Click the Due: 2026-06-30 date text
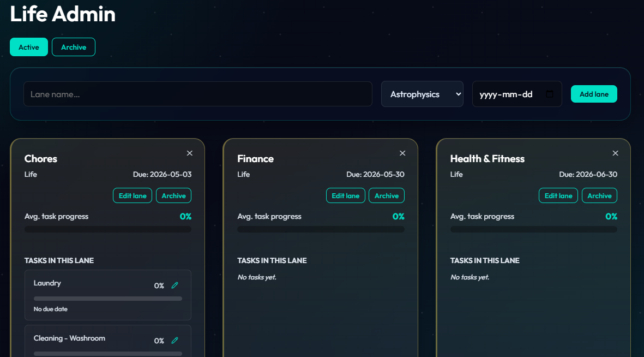This screenshot has height=357, width=644. (x=588, y=174)
